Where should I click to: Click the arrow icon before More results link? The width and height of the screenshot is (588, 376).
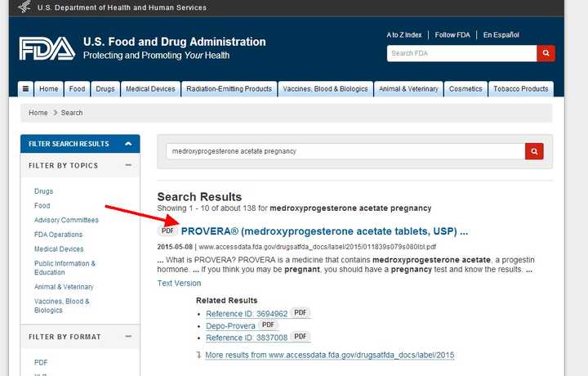198,355
